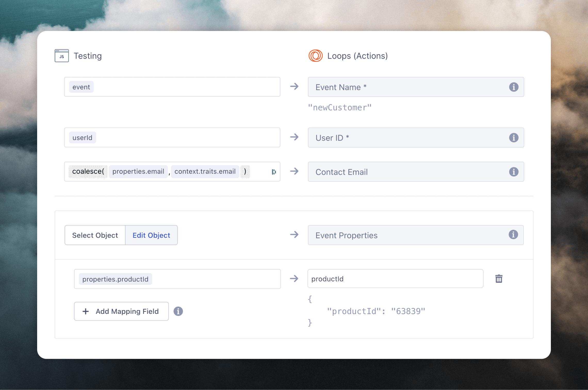Select the properties.email token
The width and height of the screenshot is (588, 390).
(x=138, y=172)
